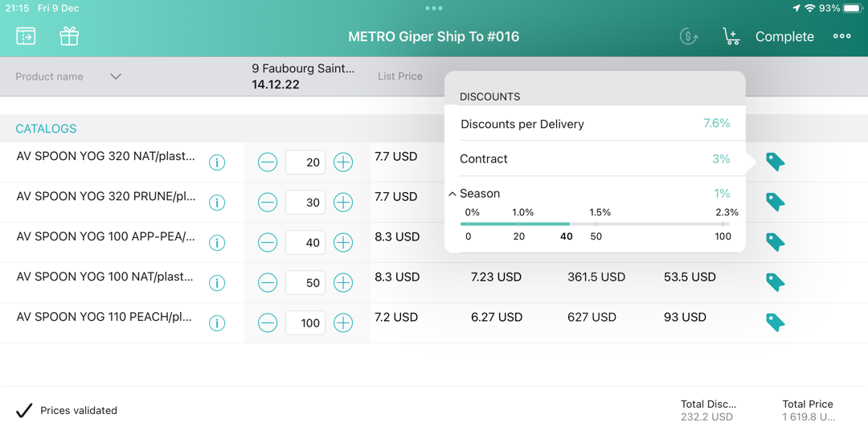Screen dimensions: 868x439
Task: Show info for AV SPOON YOG 320 PRUNE
Action: click(217, 203)
